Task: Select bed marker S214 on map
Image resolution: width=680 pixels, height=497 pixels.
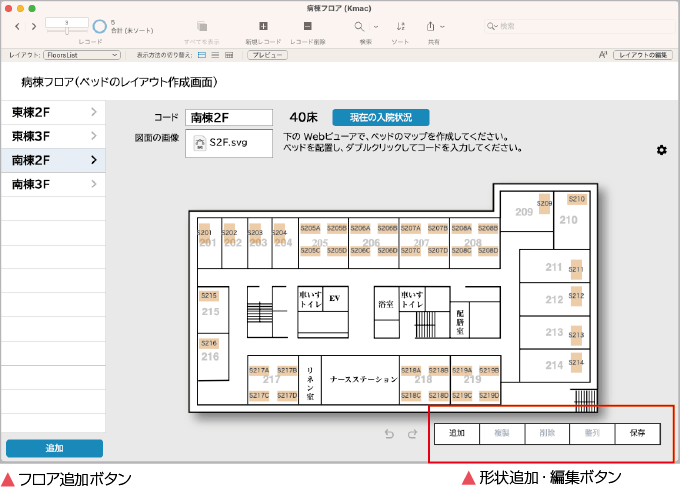Action: [576, 363]
